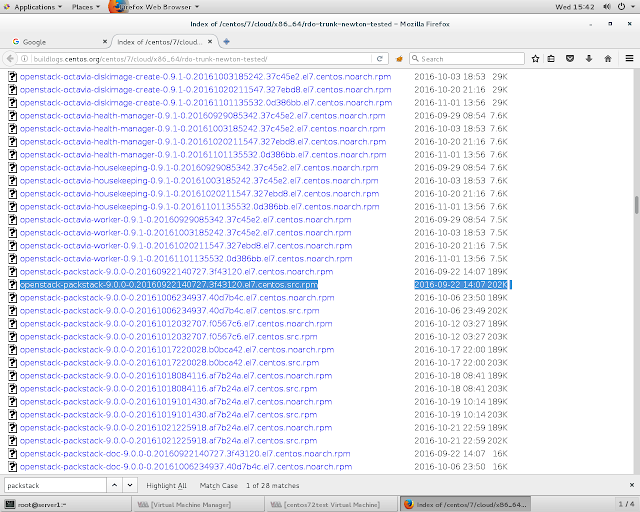This screenshot has width=640, height=512.
Task: Click file icon for octavia-worker 20160929085342 row
Action: point(13,220)
